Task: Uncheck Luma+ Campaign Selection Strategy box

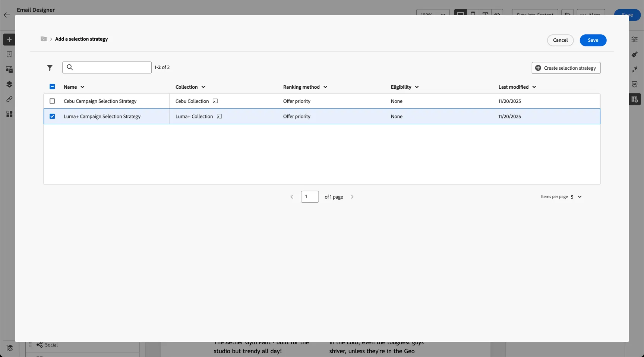Action: tap(52, 116)
